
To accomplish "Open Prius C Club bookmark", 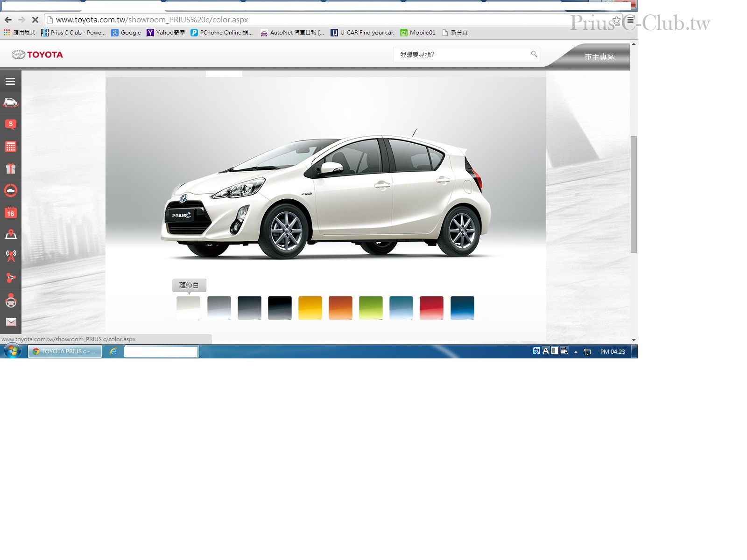I will click(x=73, y=33).
